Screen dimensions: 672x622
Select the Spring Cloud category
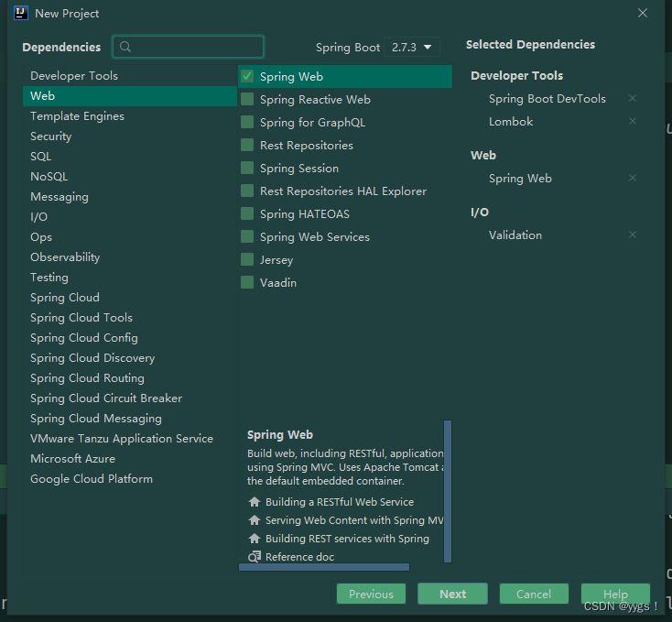(x=130, y=298)
